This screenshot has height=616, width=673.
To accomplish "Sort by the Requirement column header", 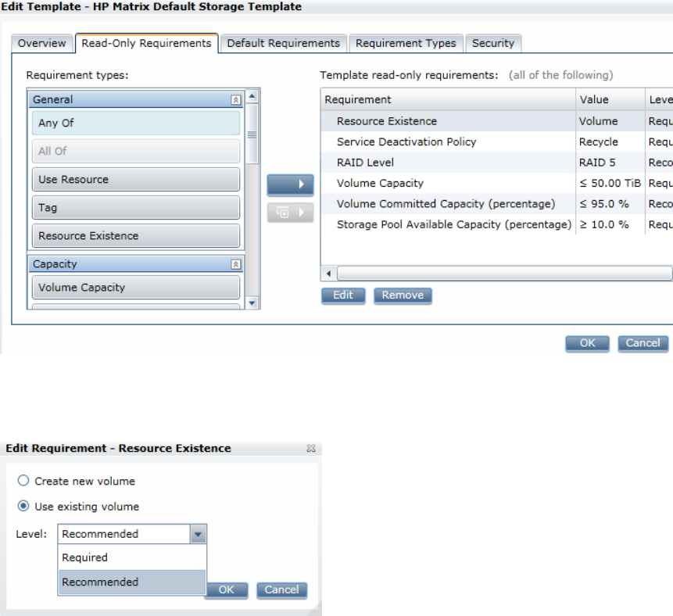I will click(x=448, y=99).
